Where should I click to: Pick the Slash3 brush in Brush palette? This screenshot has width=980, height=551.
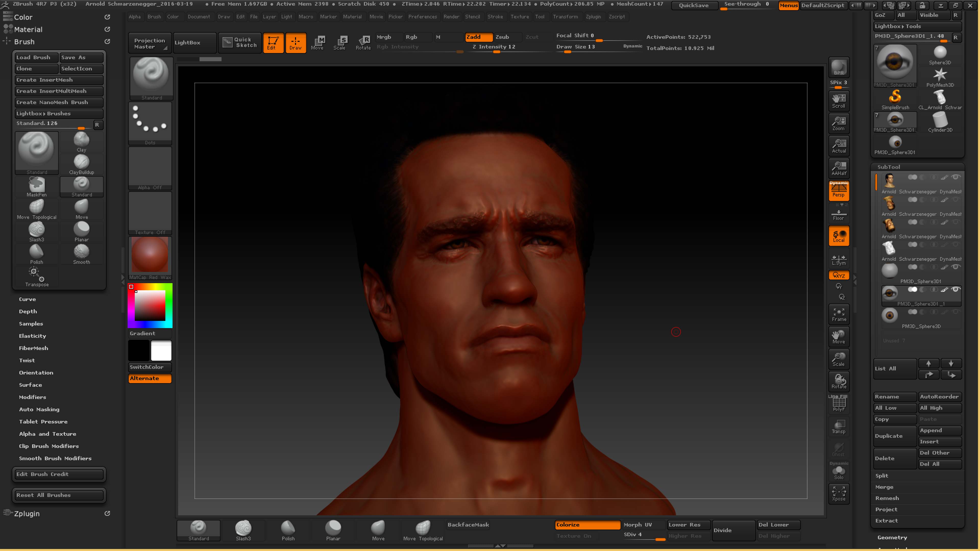pyautogui.click(x=36, y=232)
